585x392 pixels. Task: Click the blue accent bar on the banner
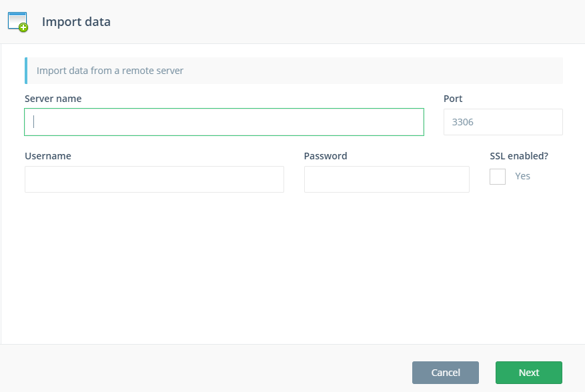click(x=26, y=71)
